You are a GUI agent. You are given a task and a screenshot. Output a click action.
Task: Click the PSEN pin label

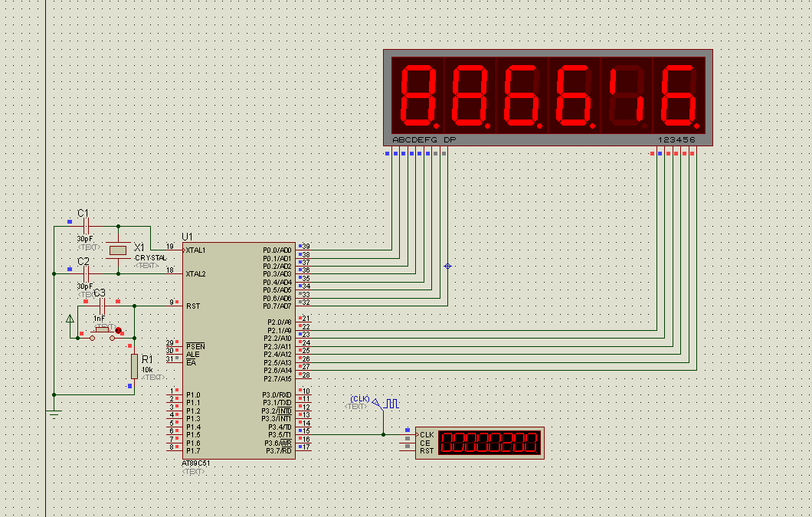pyautogui.click(x=196, y=346)
